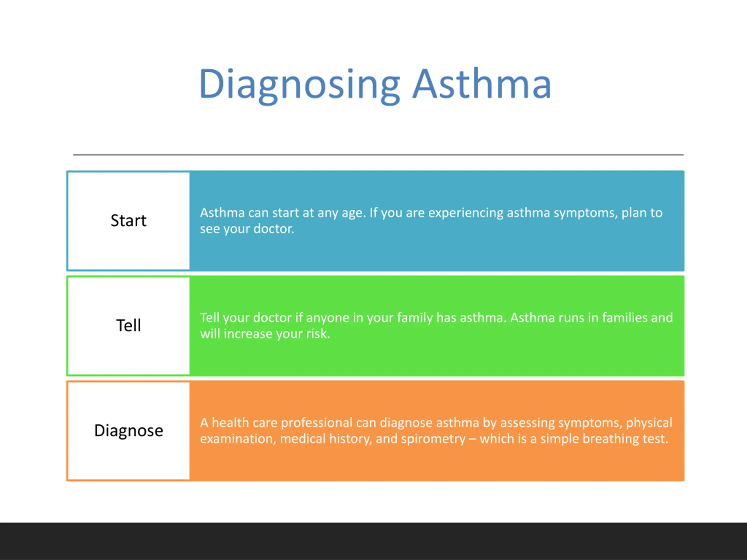Click the text "see your doctor." in the blue panel
This screenshot has height=560, width=747.
pos(247,229)
